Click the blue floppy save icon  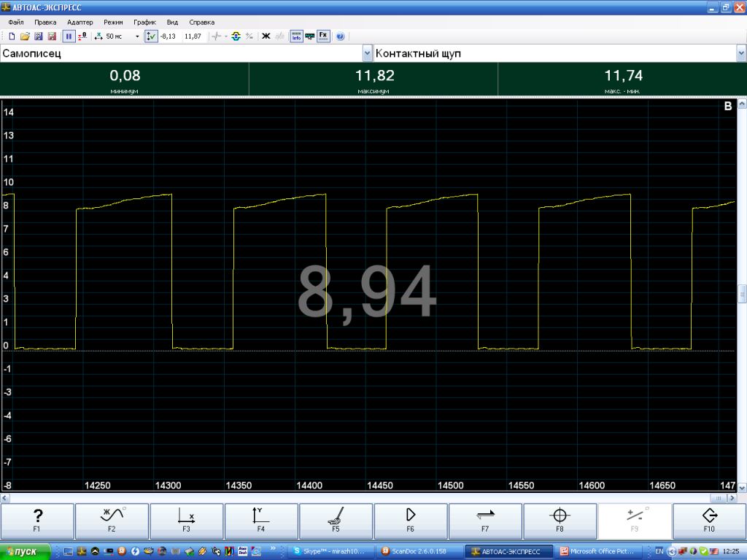[39, 36]
